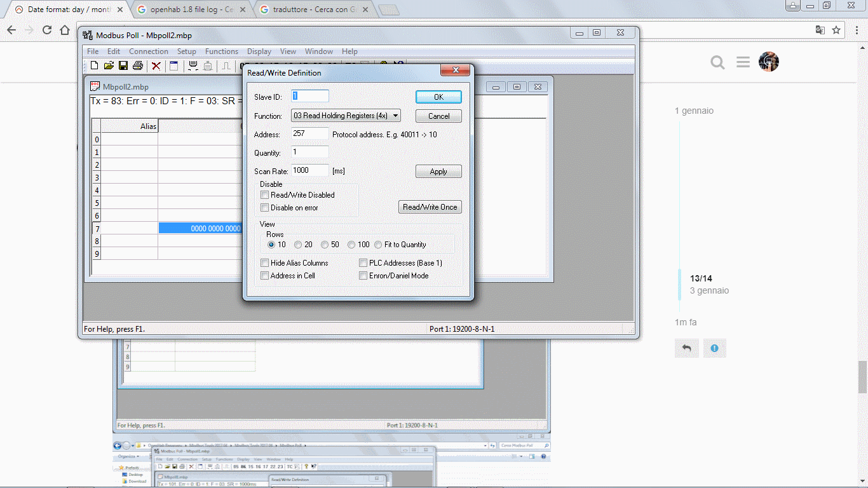
Task: Click the Apply button
Action: click(438, 172)
